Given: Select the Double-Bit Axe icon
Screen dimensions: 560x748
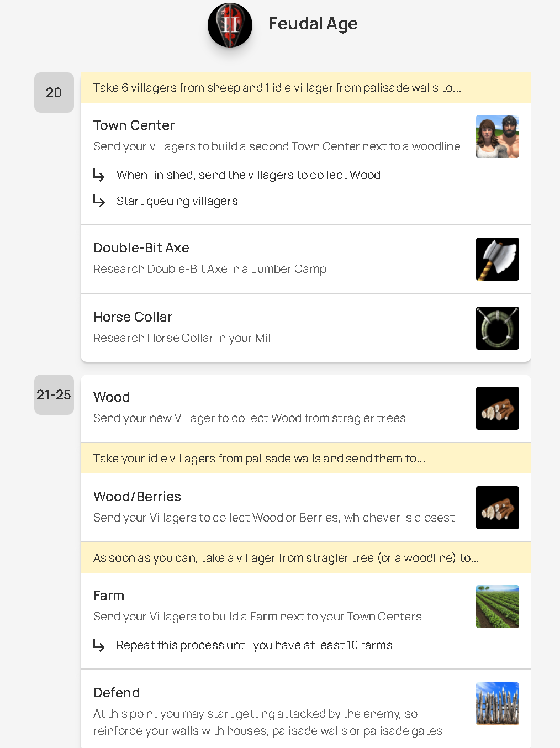Looking at the screenshot, I should tap(497, 259).
